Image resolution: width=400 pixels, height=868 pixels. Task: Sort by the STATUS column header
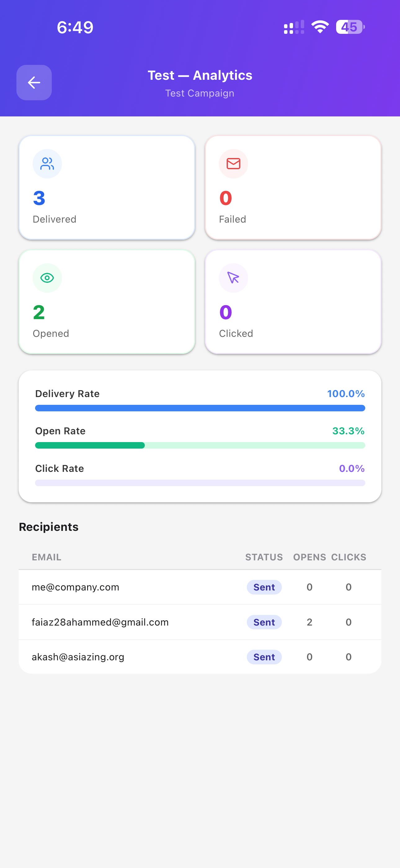click(264, 557)
